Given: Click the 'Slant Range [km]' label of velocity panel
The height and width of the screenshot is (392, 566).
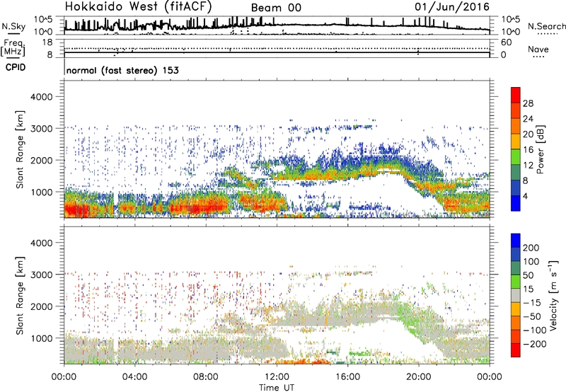Looking at the screenshot, I should 20,295.
